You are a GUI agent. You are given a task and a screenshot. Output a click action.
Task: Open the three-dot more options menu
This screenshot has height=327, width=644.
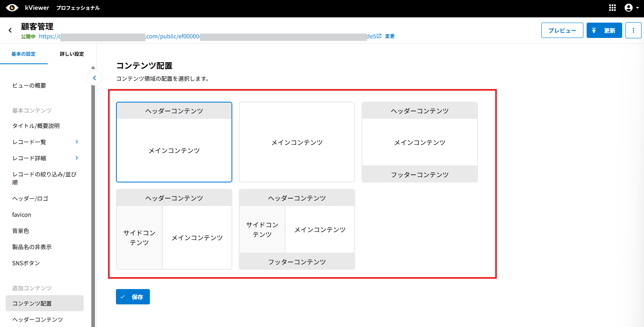tap(633, 30)
